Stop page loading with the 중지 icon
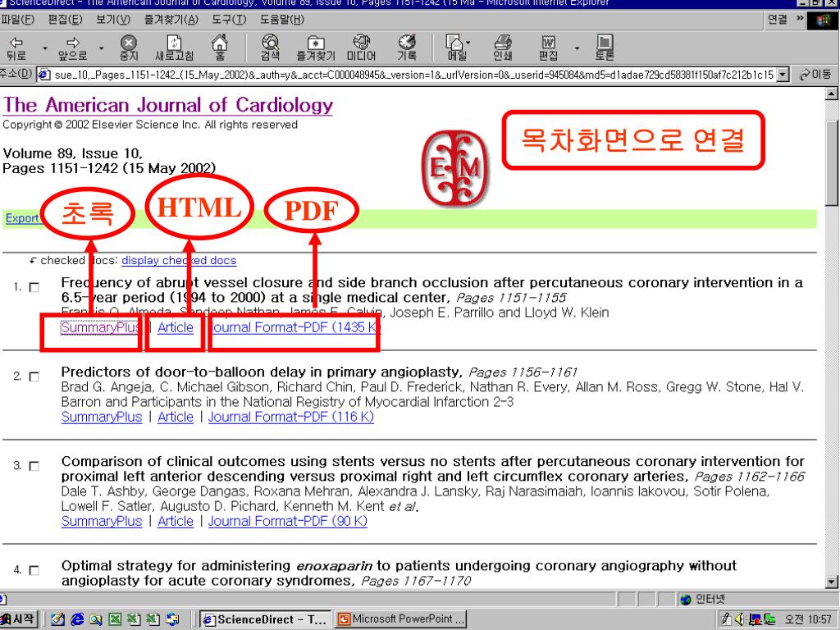Image resolution: width=840 pixels, height=630 pixels. 129,48
